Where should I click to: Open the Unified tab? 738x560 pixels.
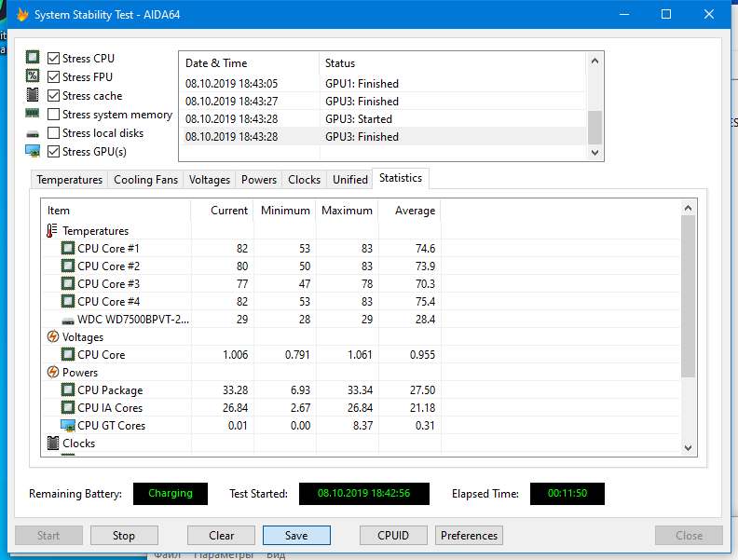tap(349, 180)
